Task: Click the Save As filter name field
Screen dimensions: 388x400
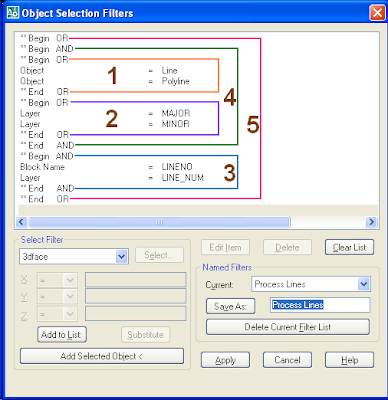Action: 320,305
